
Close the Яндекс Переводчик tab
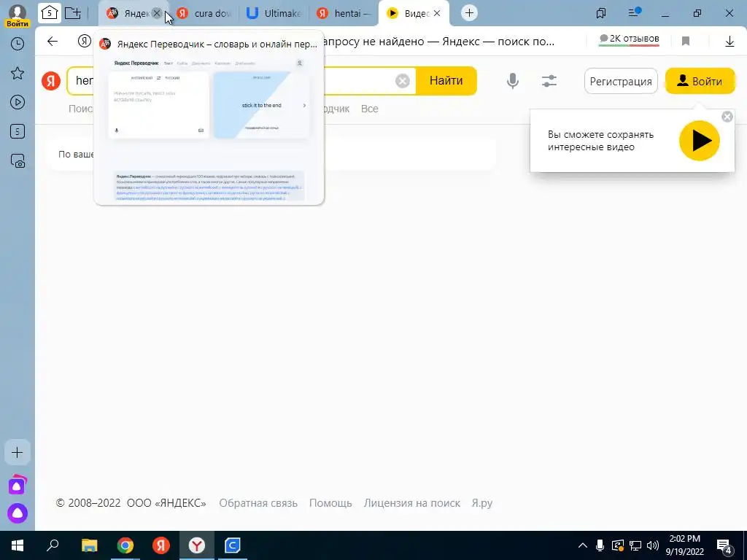(156, 13)
